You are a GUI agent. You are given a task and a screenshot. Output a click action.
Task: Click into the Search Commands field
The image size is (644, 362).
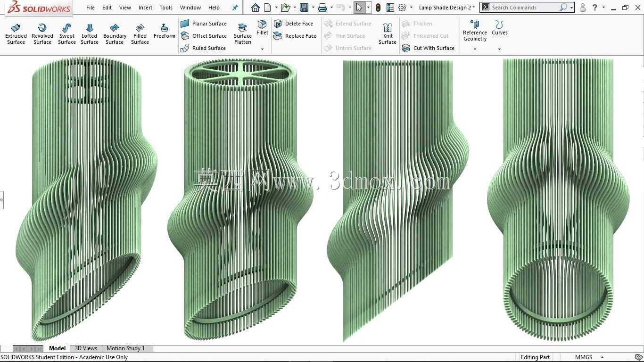pos(525,8)
